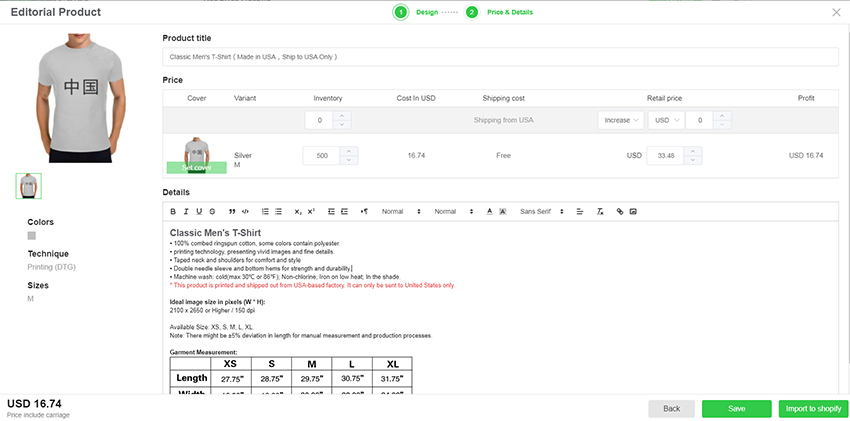This screenshot has height=421, width=850.
Task: Decrement bulk inventory value
Action: (x=342, y=125)
